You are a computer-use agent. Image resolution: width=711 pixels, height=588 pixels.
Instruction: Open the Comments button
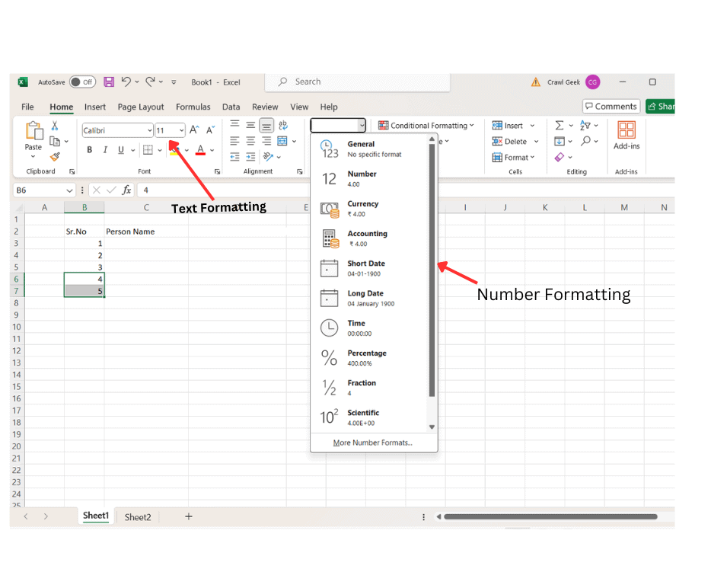611,107
